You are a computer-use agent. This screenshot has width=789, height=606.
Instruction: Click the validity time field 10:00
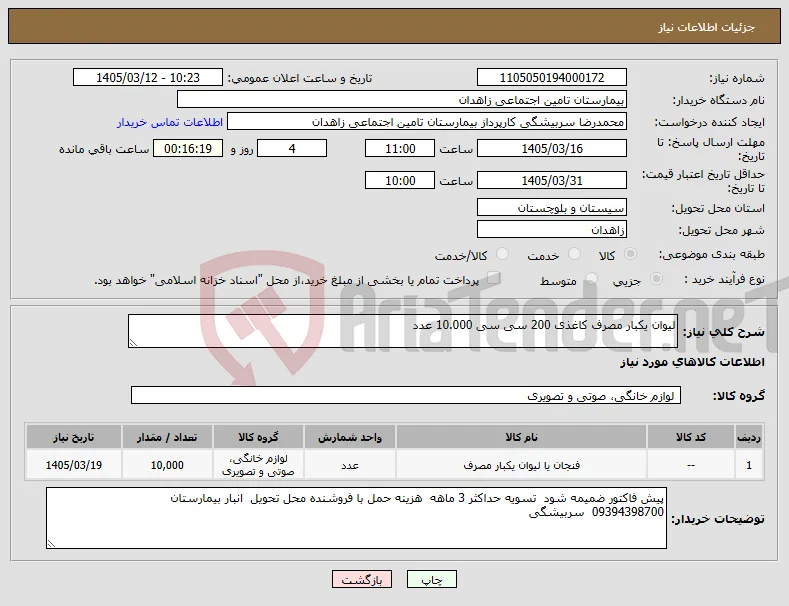[400, 180]
